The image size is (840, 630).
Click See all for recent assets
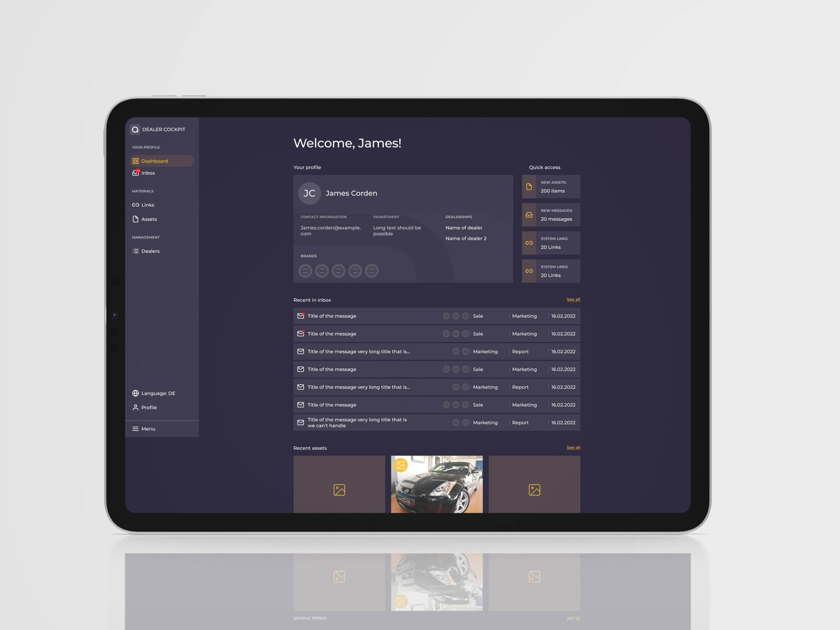573,447
